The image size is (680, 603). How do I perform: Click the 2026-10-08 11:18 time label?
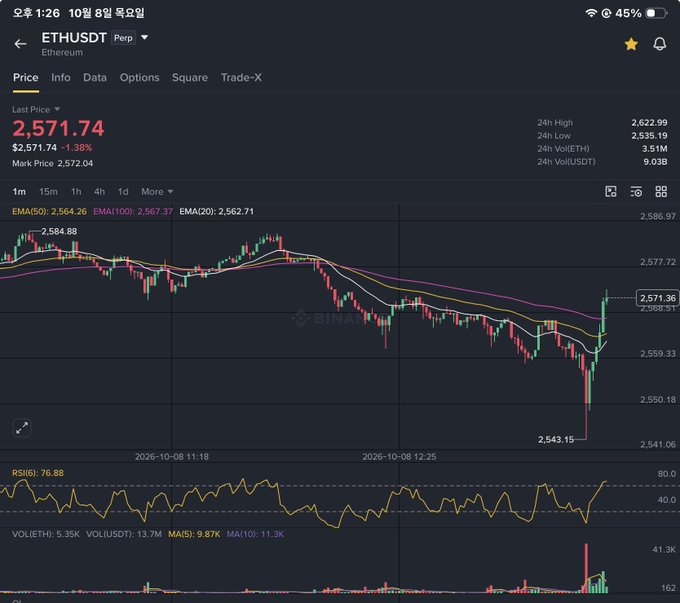click(172, 456)
